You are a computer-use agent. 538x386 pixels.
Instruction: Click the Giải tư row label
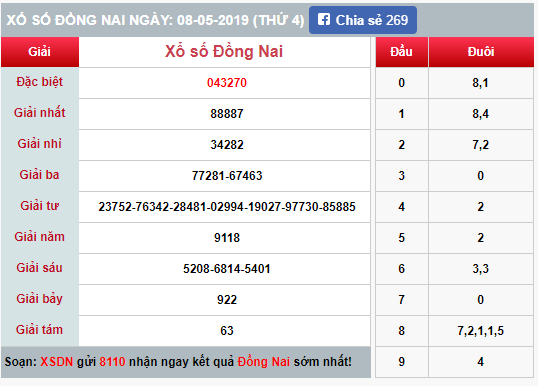(40, 206)
